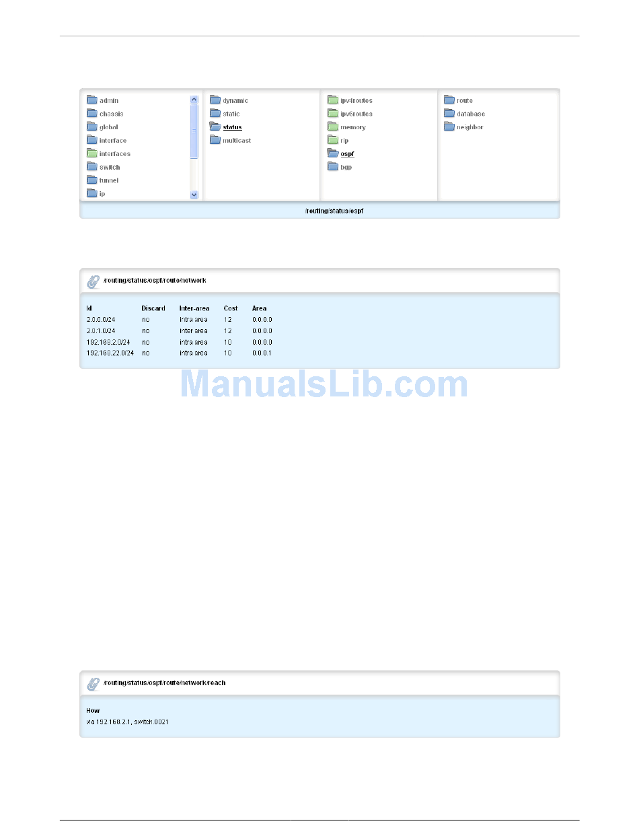The width and height of the screenshot is (639, 840).
Task: Click the /routing/status/ospf path bar
Action: (319, 211)
